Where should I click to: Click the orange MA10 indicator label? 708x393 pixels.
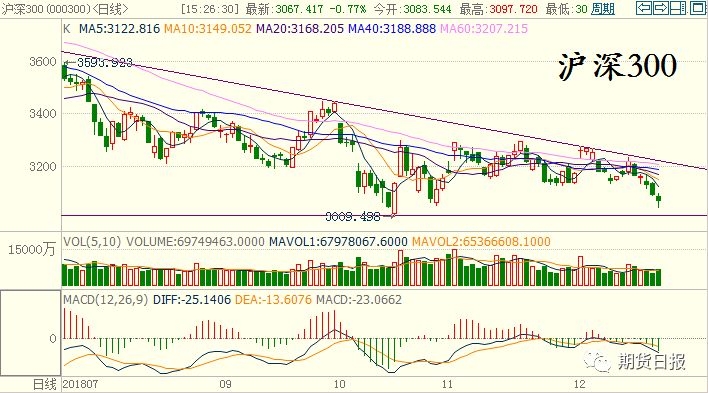207,29
